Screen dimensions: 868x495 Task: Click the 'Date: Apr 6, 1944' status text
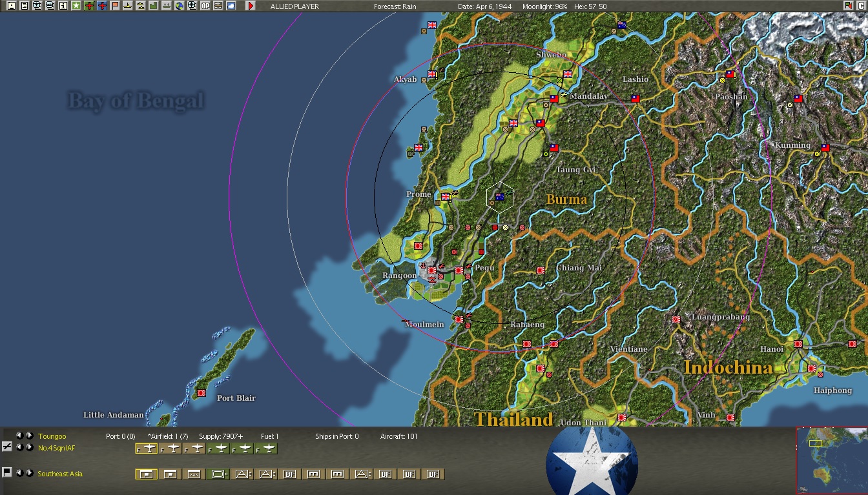click(485, 6)
